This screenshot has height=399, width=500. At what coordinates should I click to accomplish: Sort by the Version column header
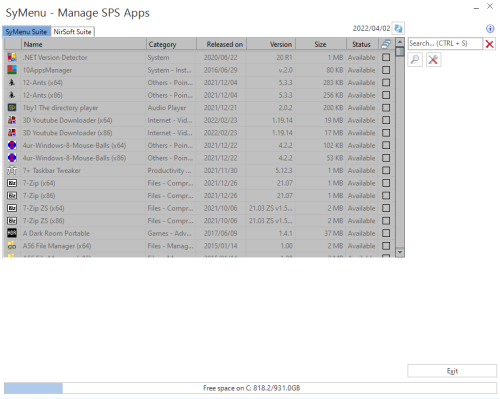click(x=271, y=44)
